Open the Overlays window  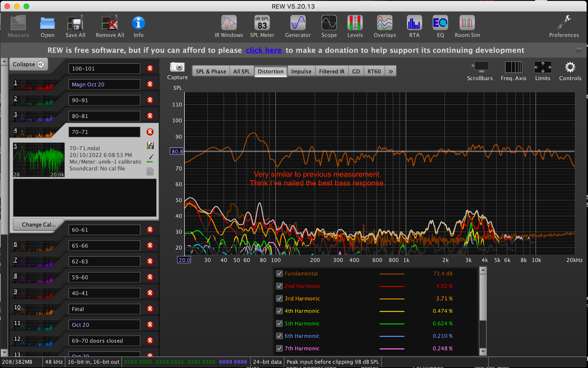pyautogui.click(x=384, y=26)
